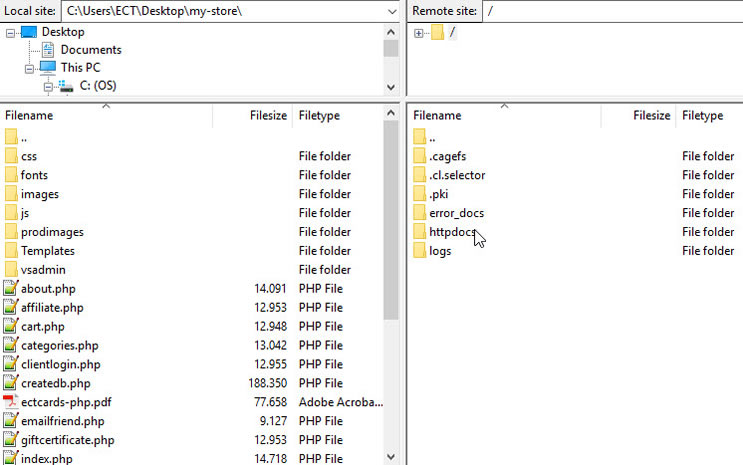Select the httpdocs remote folder name

click(452, 232)
